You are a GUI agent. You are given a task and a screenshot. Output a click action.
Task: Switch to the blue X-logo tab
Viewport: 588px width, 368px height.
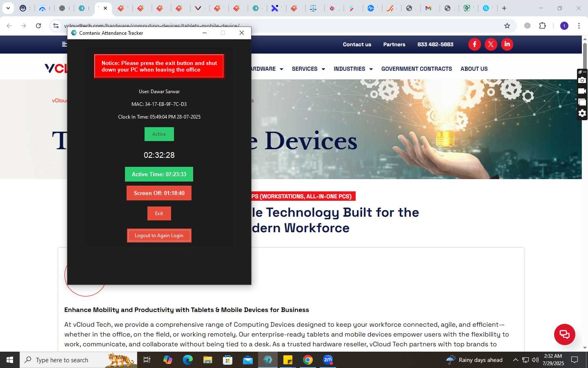point(275,8)
